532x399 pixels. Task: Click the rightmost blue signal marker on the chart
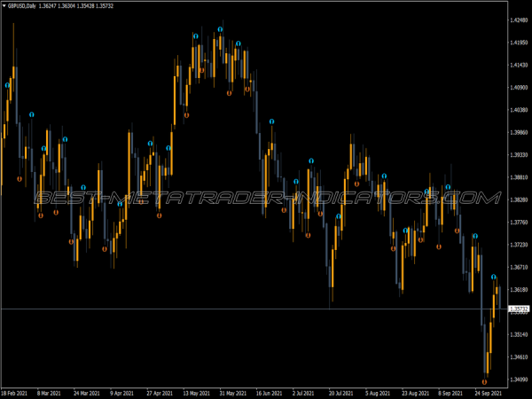point(494,278)
